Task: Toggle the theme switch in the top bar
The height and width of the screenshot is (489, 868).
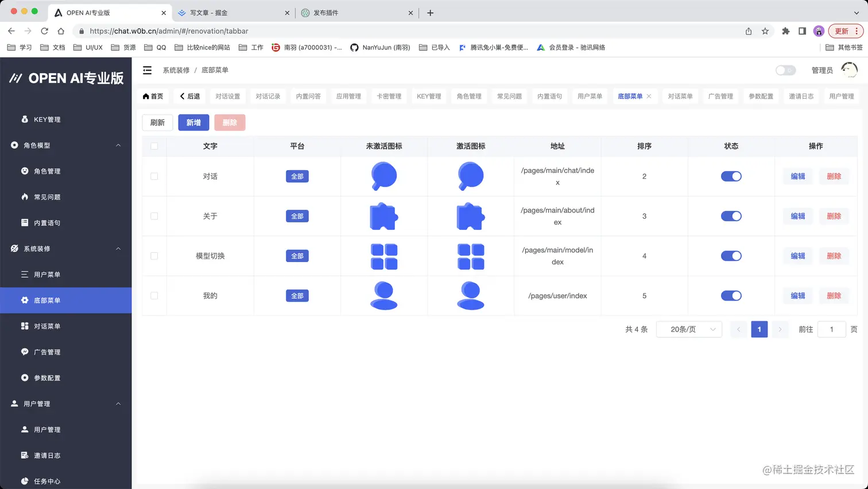Action: pyautogui.click(x=785, y=70)
